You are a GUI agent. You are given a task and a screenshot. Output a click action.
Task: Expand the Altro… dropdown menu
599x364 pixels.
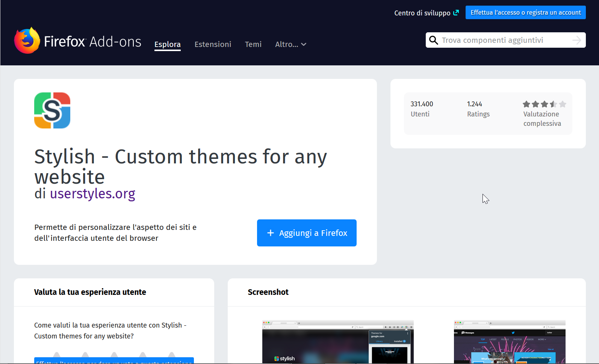pyautogui.click(x=290, y=44)
